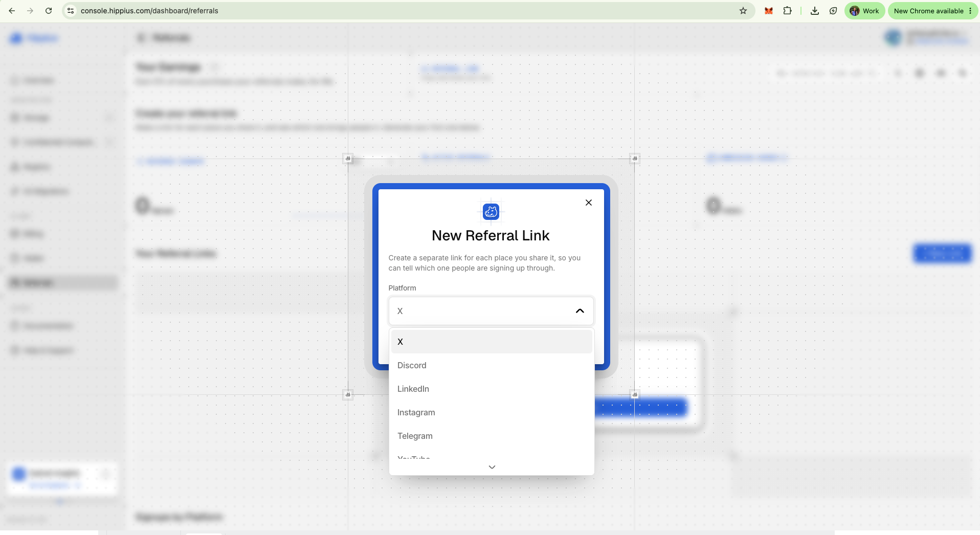Choose Telegram from the platform list
Screen dimensions: 980x535
(x=492, y=436)
